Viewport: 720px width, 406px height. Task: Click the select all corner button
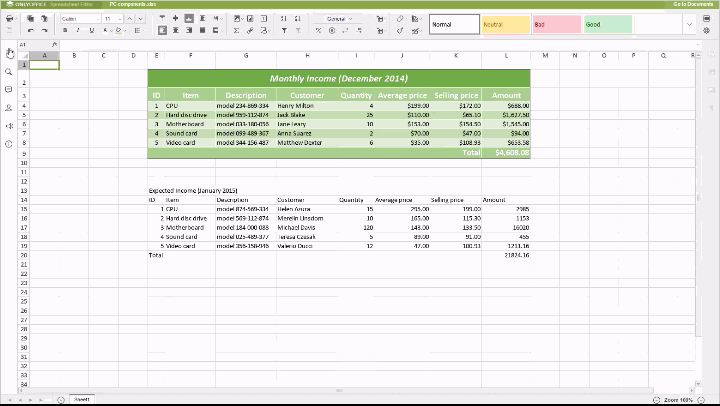pyautogui.click(x=24, y=56)
